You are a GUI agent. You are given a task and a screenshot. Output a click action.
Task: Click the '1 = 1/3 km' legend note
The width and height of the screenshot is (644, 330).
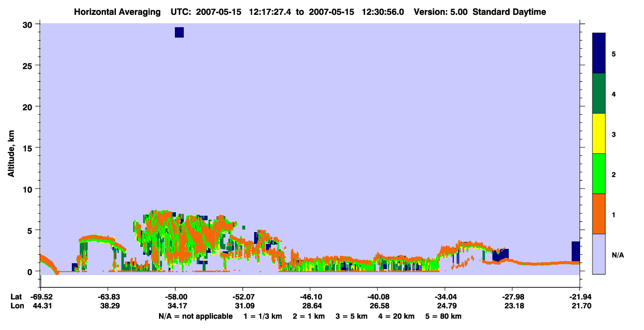263,316
